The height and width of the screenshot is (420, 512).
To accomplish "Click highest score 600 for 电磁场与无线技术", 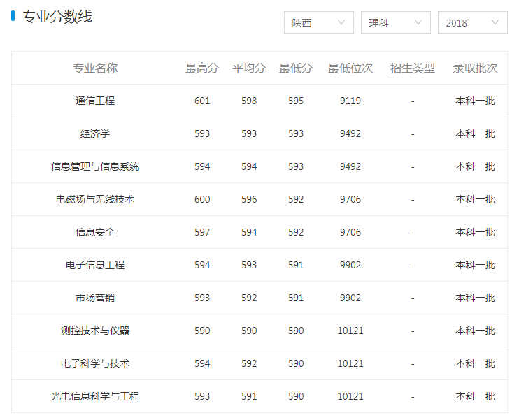I will [202, 199].
